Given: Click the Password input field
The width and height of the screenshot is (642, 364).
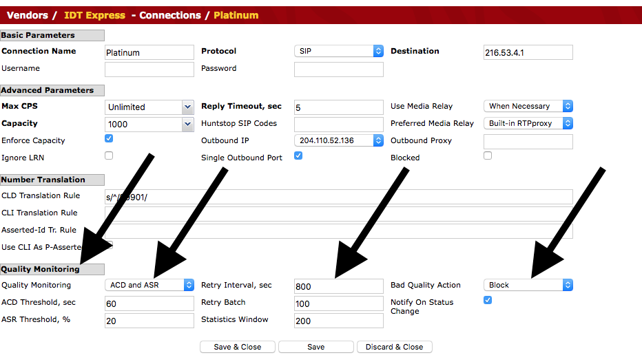Looking at the screenshot, I should point(339,69).
